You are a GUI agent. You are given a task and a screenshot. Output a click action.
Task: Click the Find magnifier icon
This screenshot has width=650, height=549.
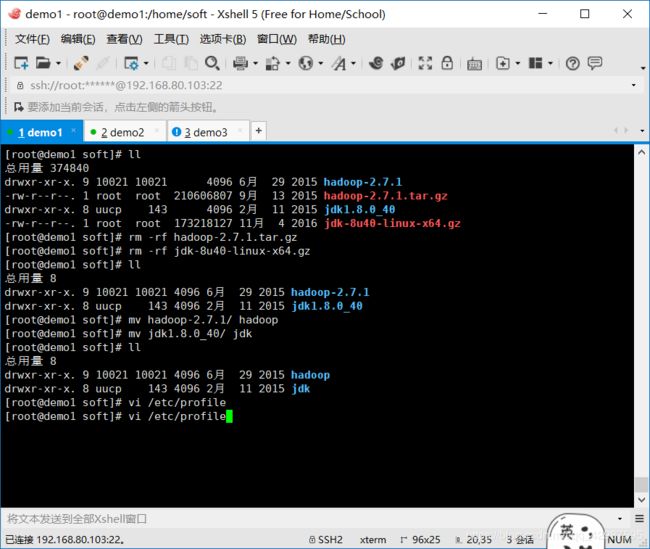212,63
